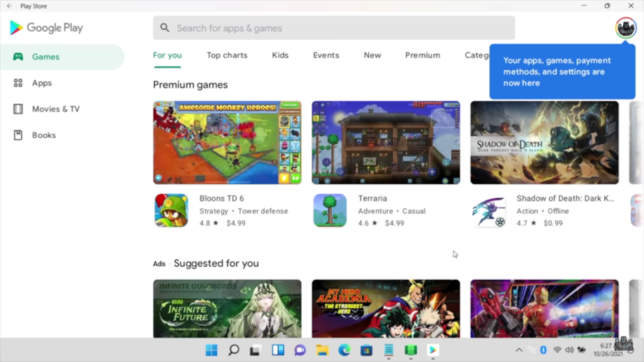Viewport: 644px width, 362px height.
Task: Open the Infinite Future ad banner
Action: point(227,309)
